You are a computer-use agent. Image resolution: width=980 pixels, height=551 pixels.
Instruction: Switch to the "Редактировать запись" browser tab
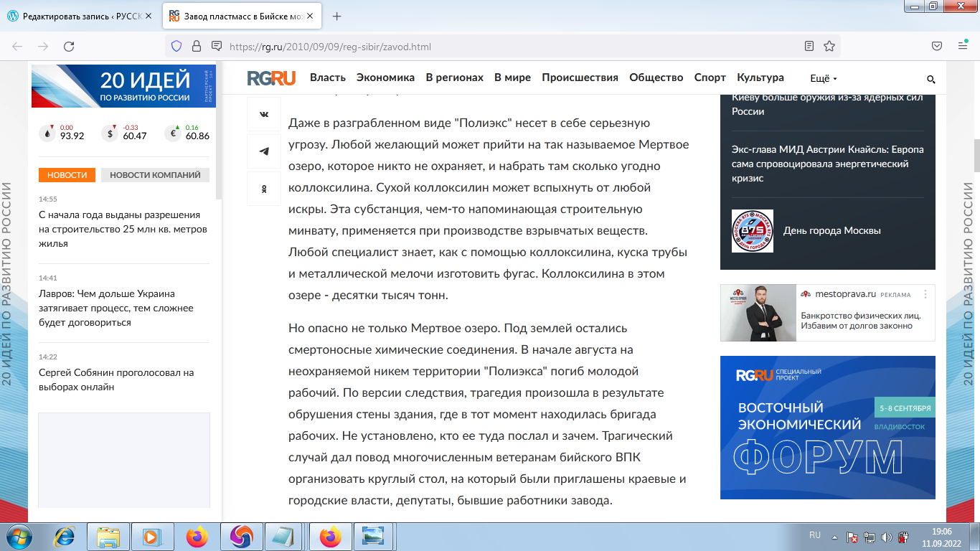pos(79,15)
